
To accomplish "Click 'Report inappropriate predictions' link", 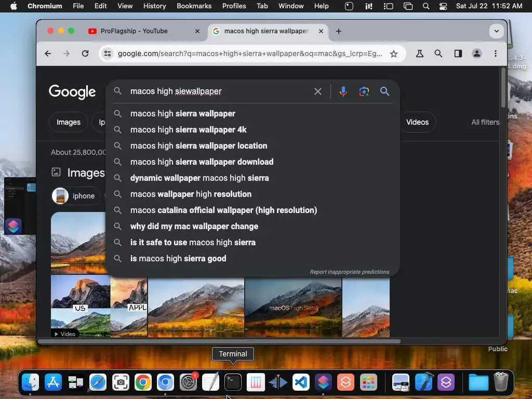I will click(x=350, y=272).
